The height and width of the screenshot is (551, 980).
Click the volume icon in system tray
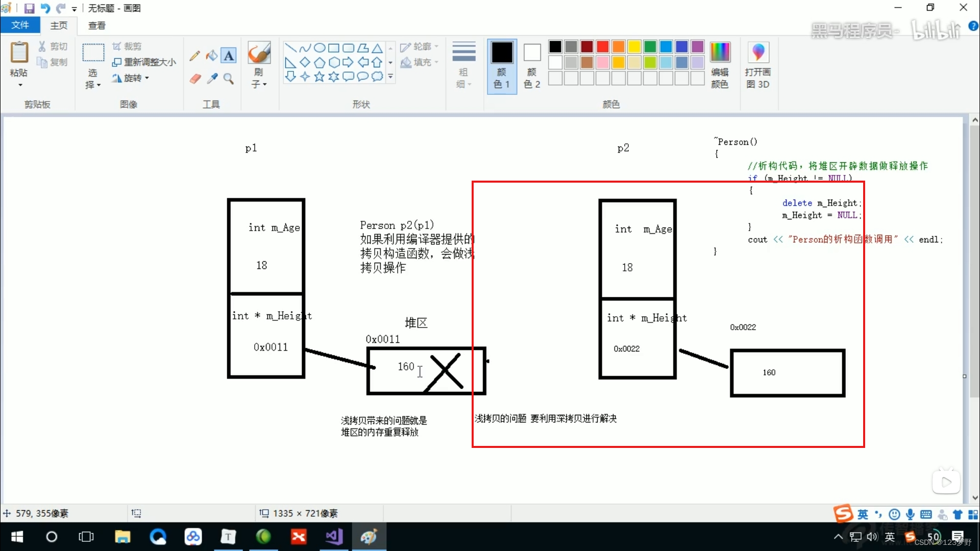point(872,537)
